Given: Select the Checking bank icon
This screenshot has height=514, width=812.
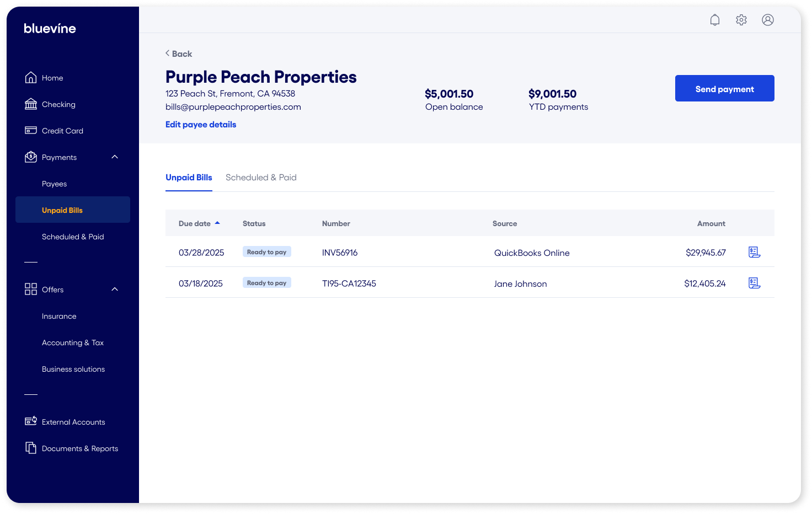Looking at the screenshot, I should [31, 104].
